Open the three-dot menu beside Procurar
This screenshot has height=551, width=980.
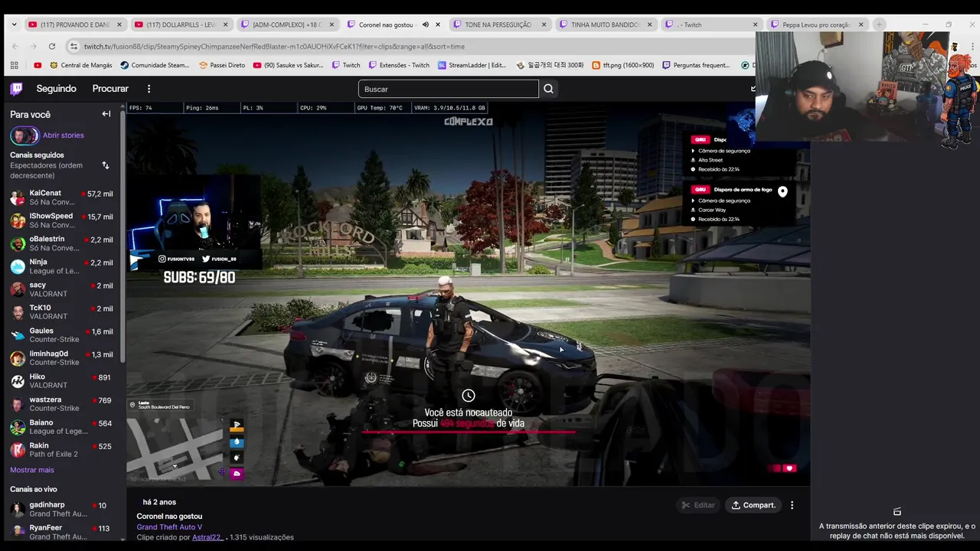pos(149,89)
